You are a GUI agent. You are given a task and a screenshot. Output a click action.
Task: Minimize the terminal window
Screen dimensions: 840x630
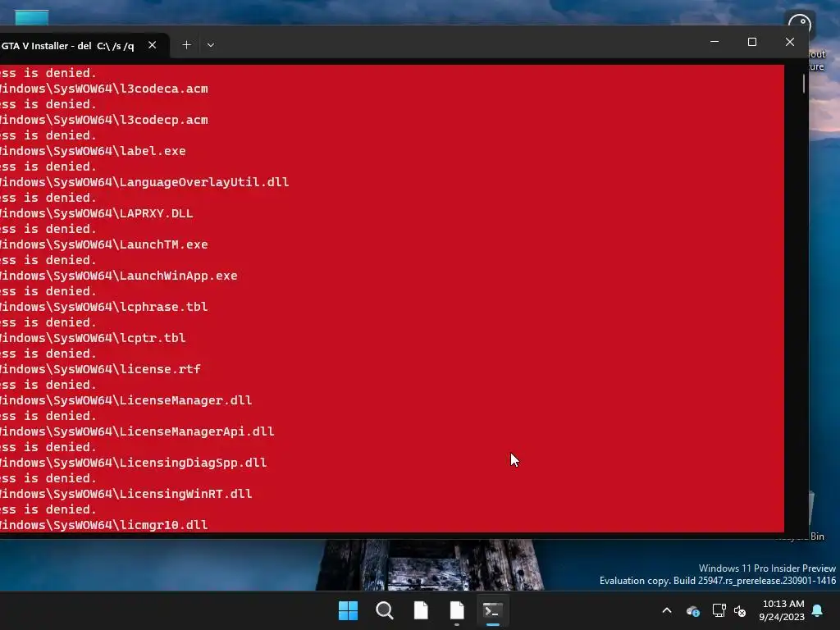tap(714, 42)
